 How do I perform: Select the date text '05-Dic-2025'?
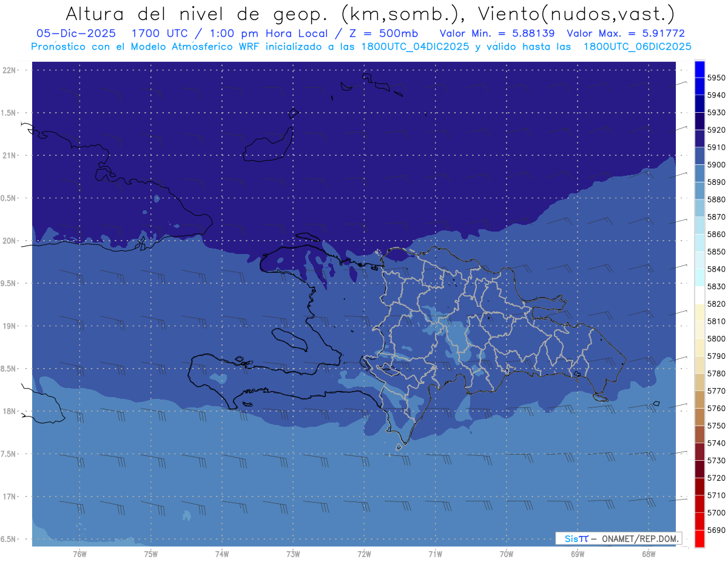(x=76, y=34)
